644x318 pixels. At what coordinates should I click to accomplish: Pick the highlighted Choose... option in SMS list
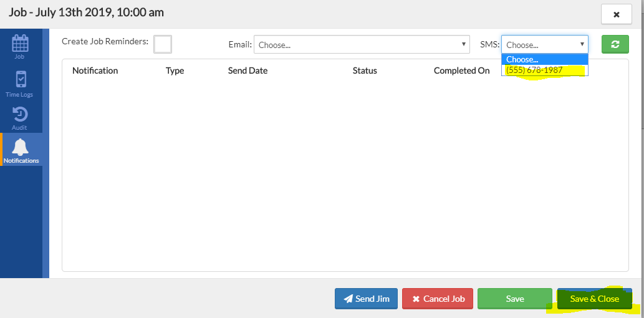point(544,59)
